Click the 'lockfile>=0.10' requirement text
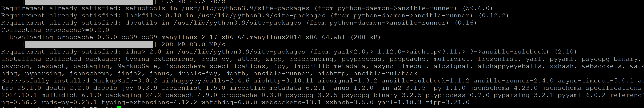Image resolution: width=644 pixels, height=108 pixels. (x=153, y=15)
